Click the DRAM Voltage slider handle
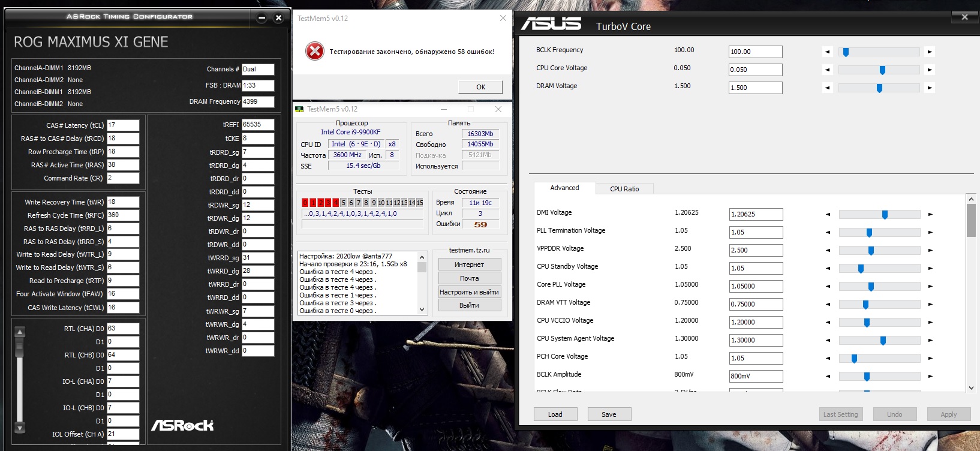 (x=879, y=88)
